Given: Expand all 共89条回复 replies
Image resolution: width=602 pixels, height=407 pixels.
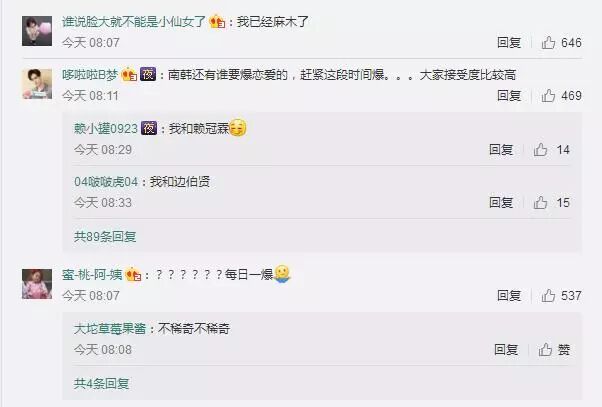Looking at the screenshot, I should [105, 237].
